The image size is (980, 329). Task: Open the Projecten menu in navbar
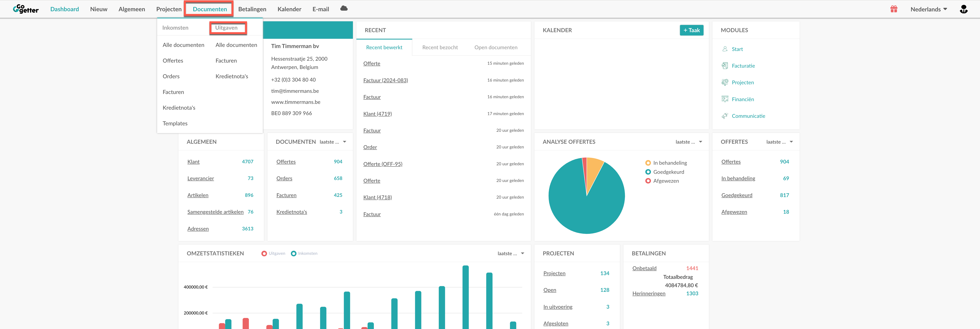[x=169, y=9]
